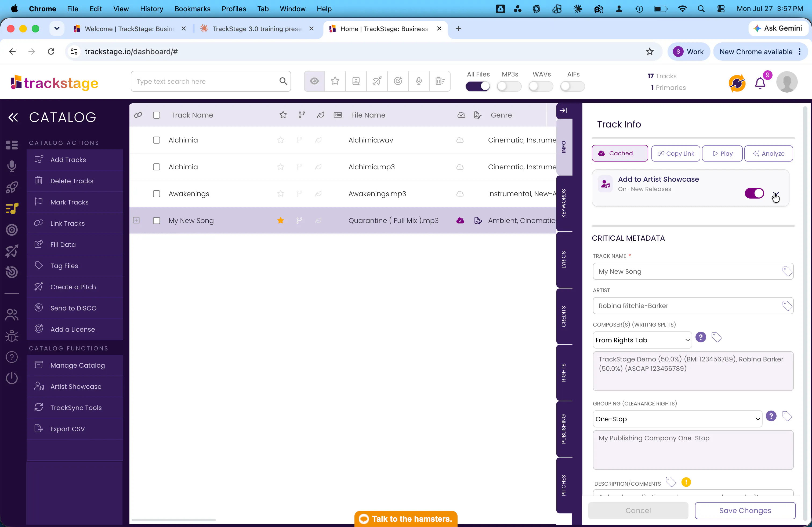Open Export CSV function
The width and height of the screenshot is (812, 527).
(75, 429)
